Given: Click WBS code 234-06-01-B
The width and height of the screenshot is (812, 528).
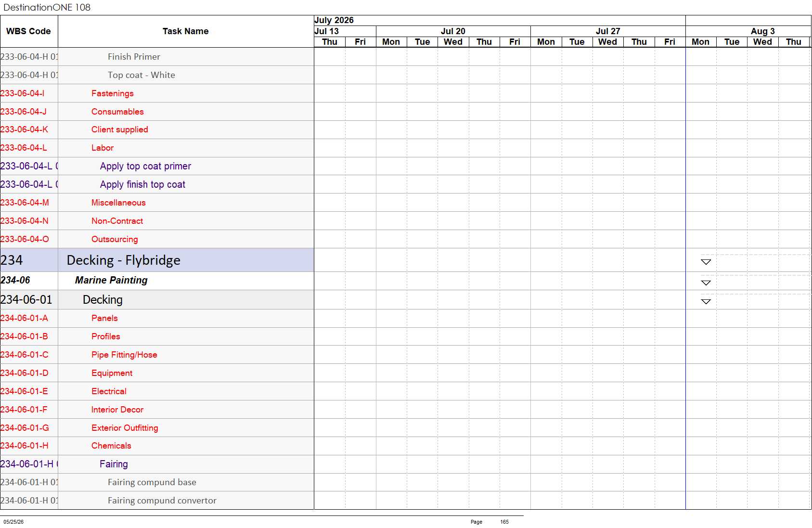Looking at the screenshot, I should [x=24, y=336].
